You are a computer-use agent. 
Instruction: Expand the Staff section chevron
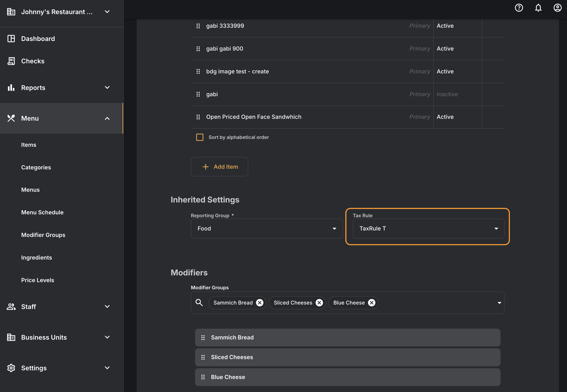pyautogui.click(x=107, y=306)
